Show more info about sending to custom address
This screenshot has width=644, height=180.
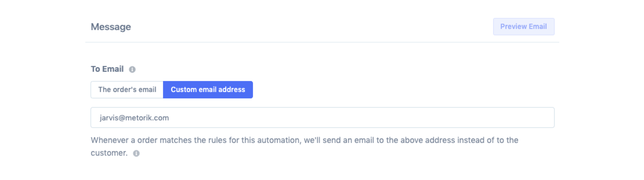pos(136,153)
